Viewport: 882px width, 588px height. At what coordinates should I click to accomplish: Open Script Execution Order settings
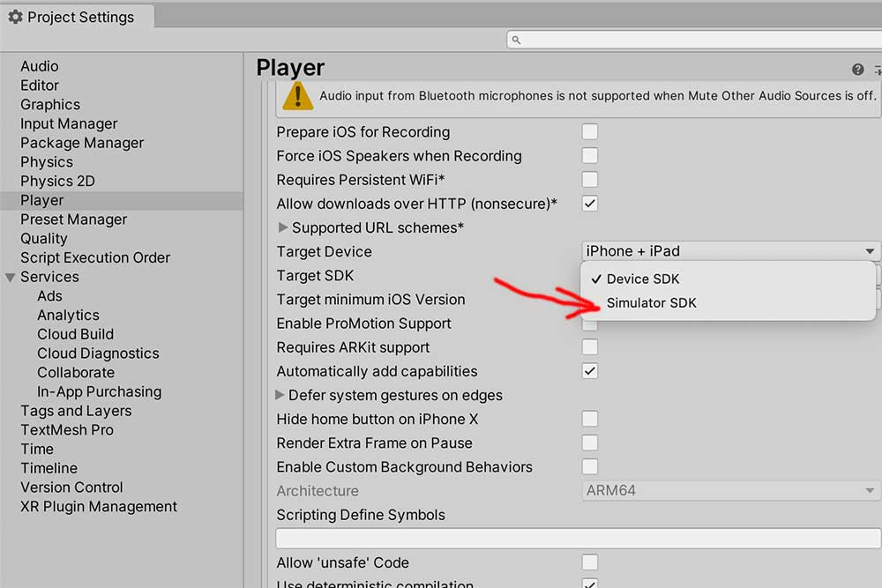(95, 257)
